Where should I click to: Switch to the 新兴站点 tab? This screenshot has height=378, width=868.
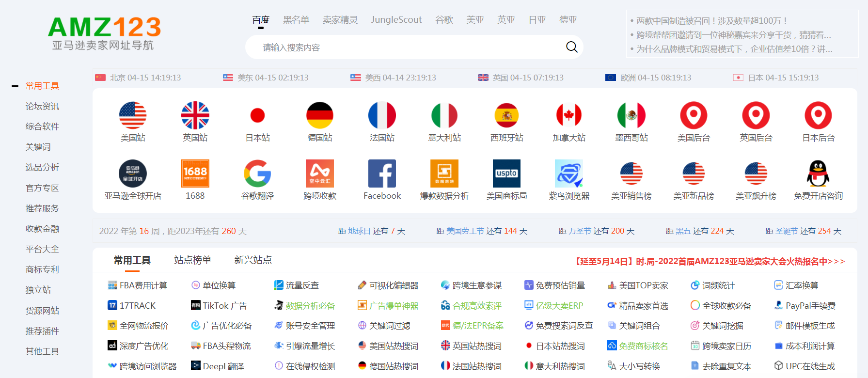pos(253,260)
